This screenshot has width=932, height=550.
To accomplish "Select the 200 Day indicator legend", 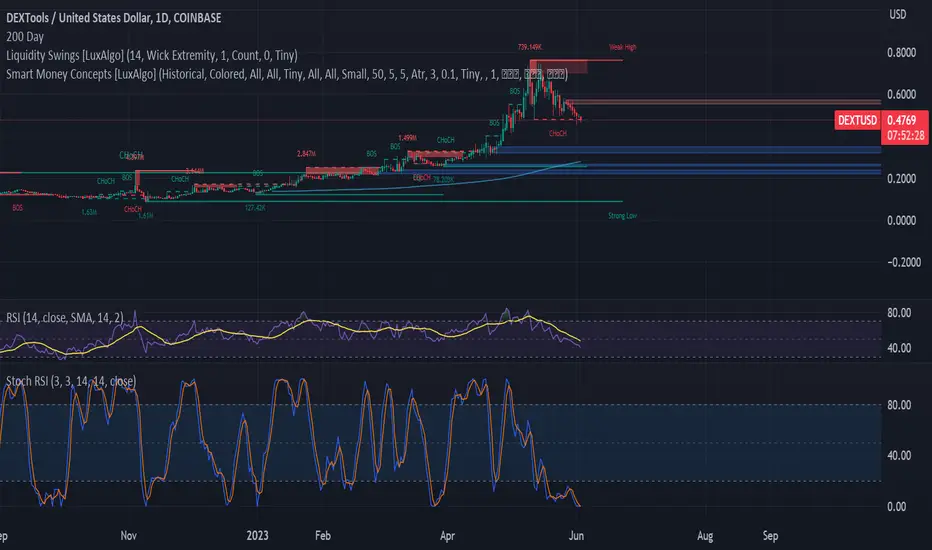I will tap(25, 37).
